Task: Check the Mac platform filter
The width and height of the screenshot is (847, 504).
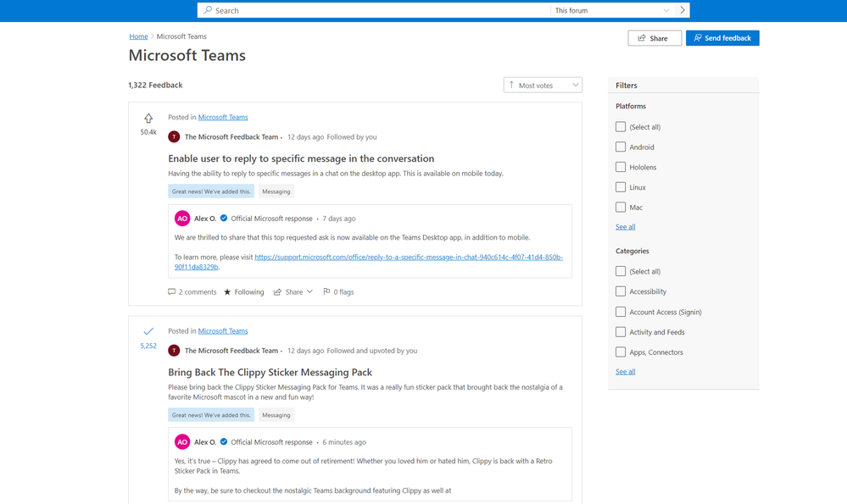Action: coord(621,208)
